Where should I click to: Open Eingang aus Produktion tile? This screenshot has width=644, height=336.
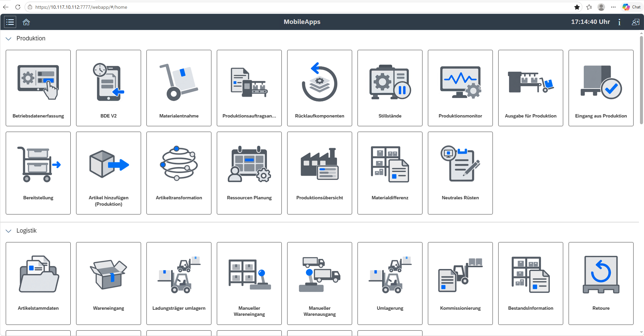tap(601, 88)
